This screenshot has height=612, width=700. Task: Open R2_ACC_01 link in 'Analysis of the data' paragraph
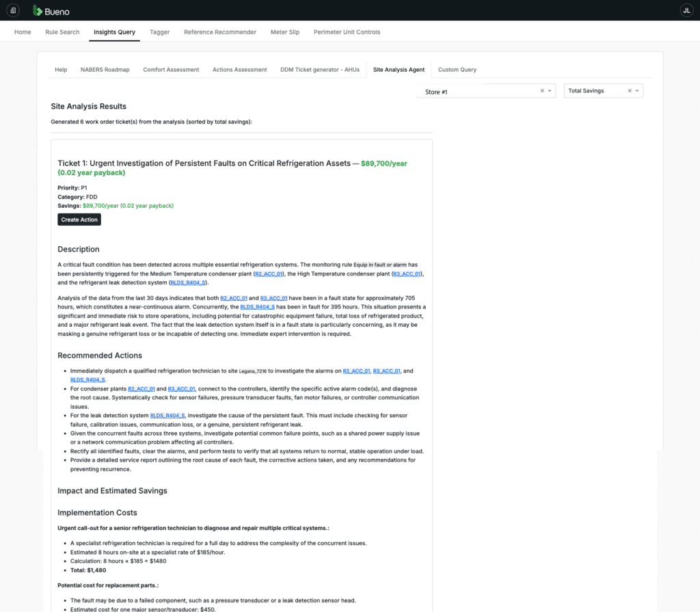234,298
